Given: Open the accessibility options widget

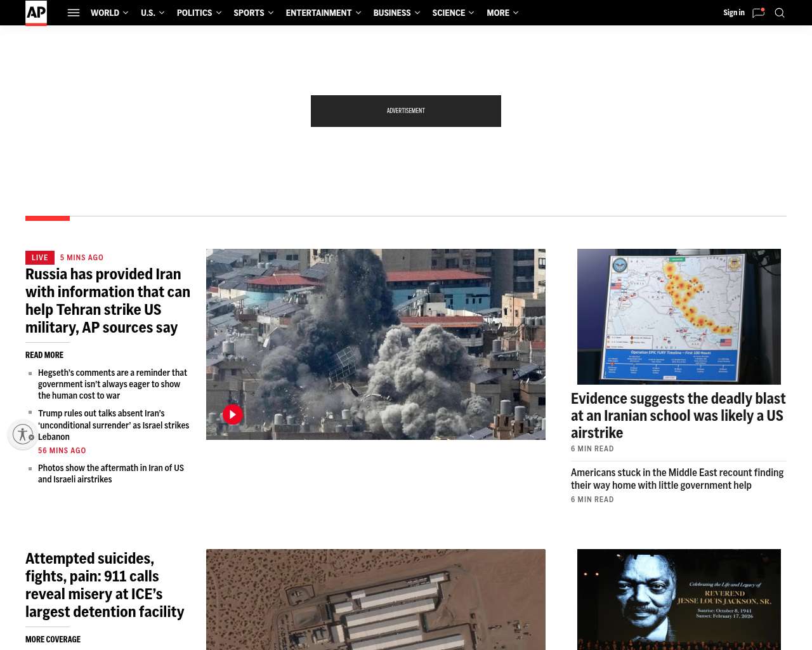Looking at the screenshot, I should tap(23, 434).
